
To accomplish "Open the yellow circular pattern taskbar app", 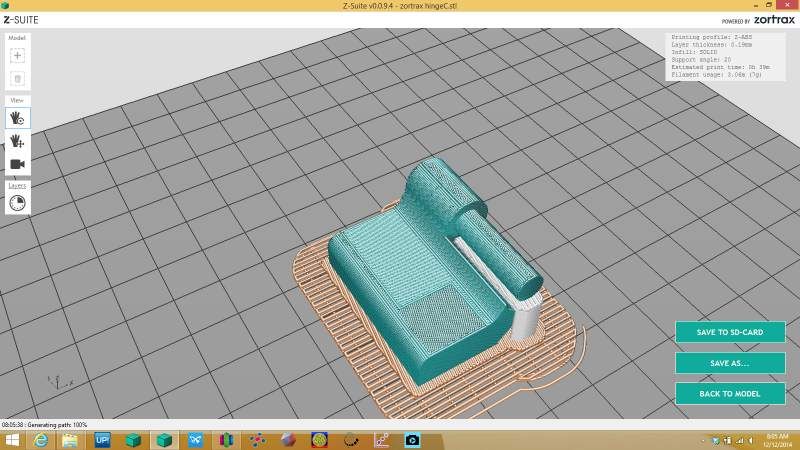I will (x=319, y=440).
